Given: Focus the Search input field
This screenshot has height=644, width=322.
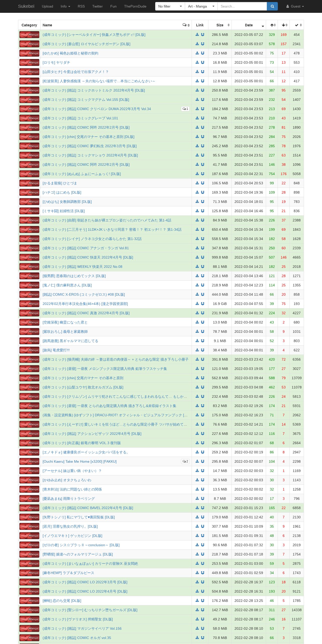Looking at the screenshot, I should point(242,6).
